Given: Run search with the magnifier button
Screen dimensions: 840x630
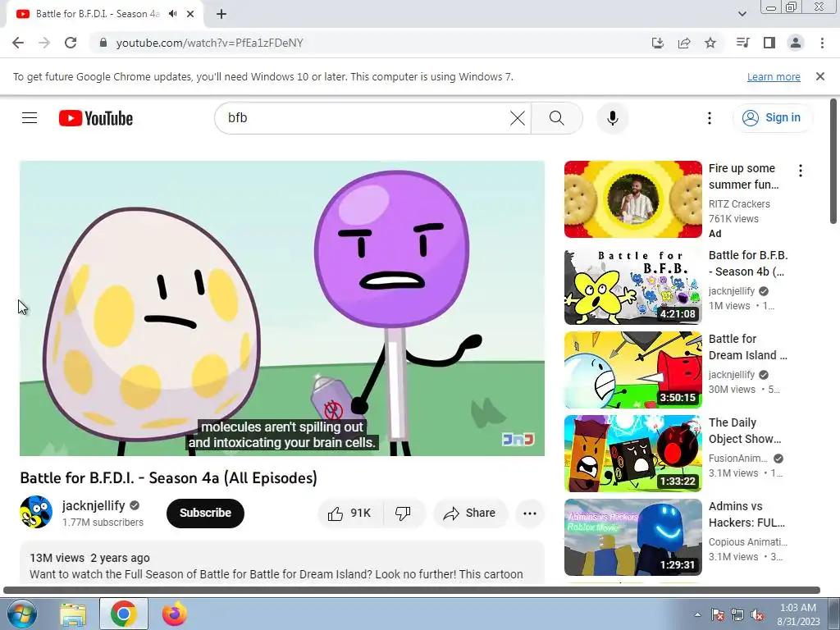Looking at the screenshot, I should tap(557, 118).
